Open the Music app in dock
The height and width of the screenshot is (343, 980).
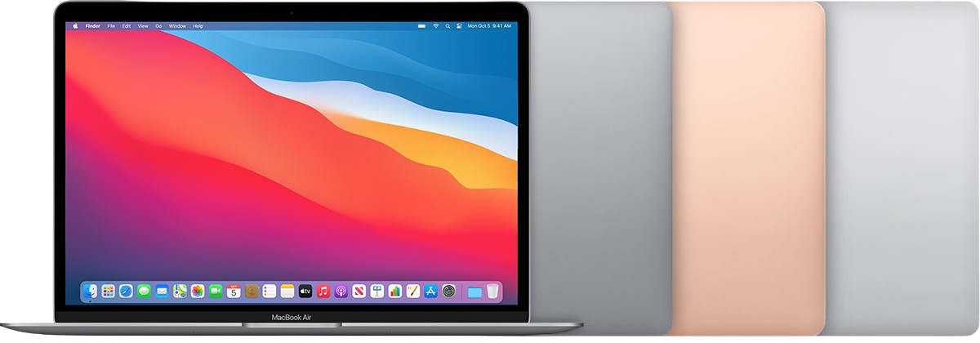[323, 291]
